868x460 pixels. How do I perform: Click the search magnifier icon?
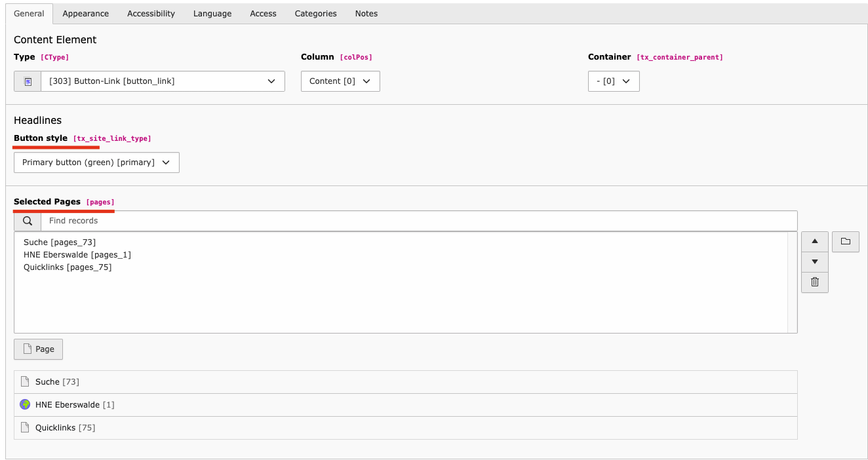tap(28, 221)
